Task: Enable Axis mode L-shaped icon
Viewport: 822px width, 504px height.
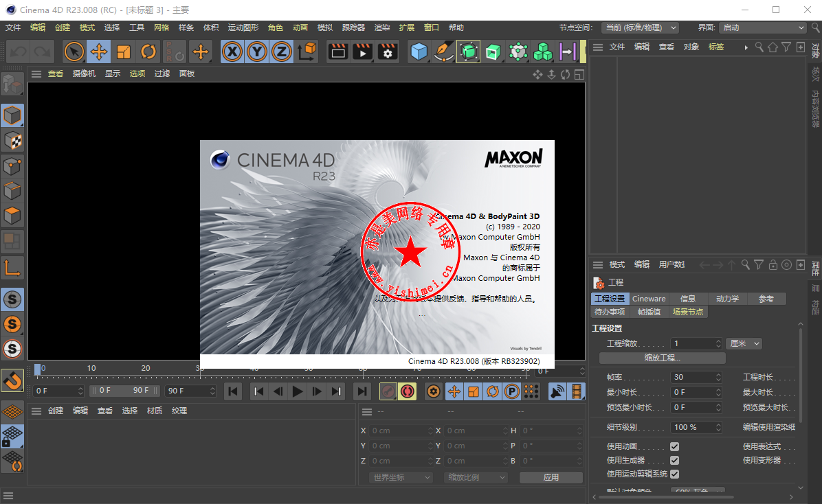Action: pyautogui.click(x=12, y=268)
